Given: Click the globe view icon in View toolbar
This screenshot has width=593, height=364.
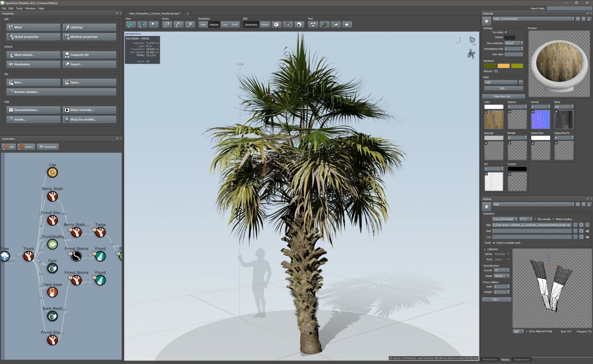Looking at the screenshot, I should point(131,24).
